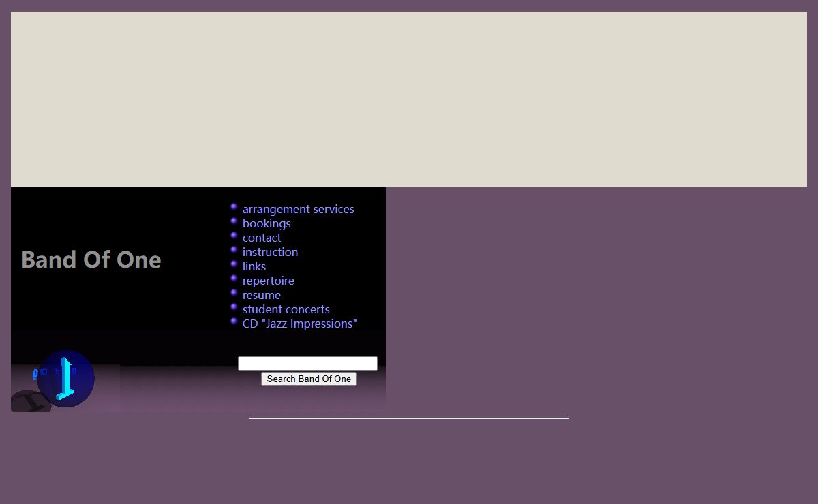
Task: Navigate to student concerts
Action: [286, 309]
